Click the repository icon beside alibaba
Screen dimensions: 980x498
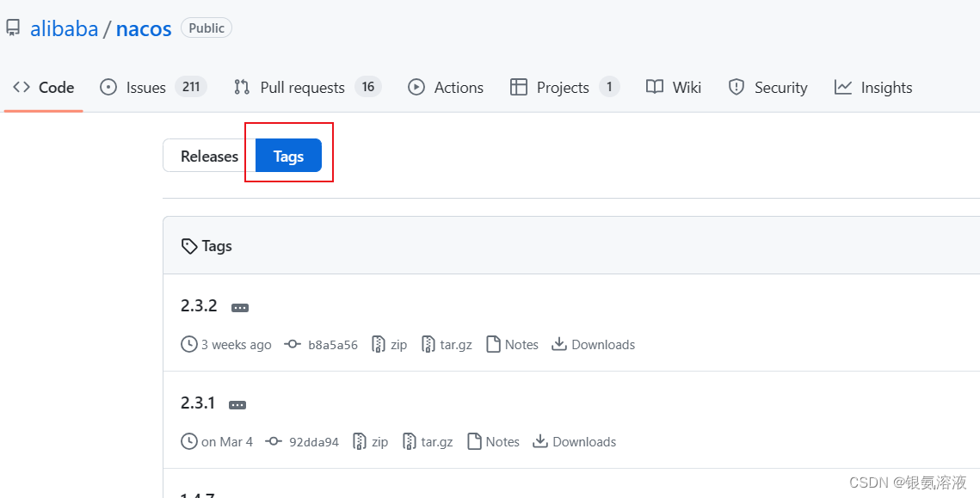[13, 28]
